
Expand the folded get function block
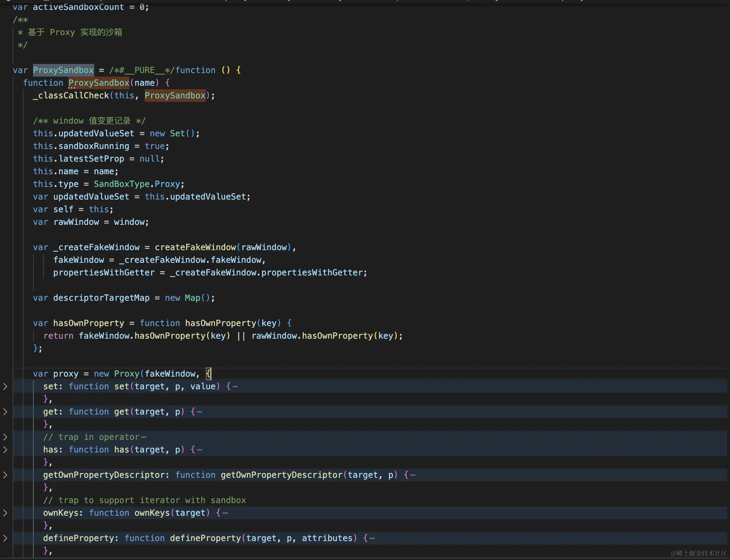pyautogui.click(x=5, y=412)
